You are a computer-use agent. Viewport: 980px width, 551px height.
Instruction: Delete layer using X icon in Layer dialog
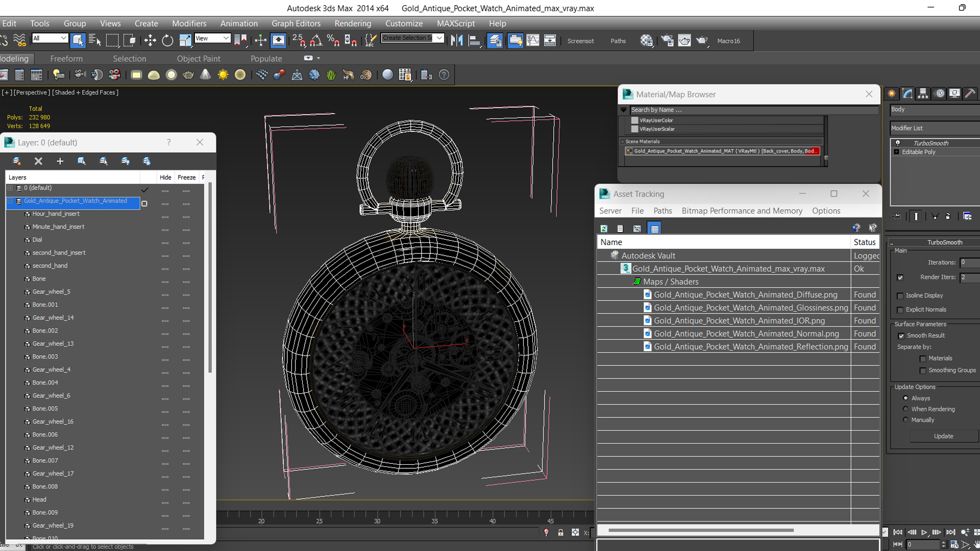click(x=38, y=161)
